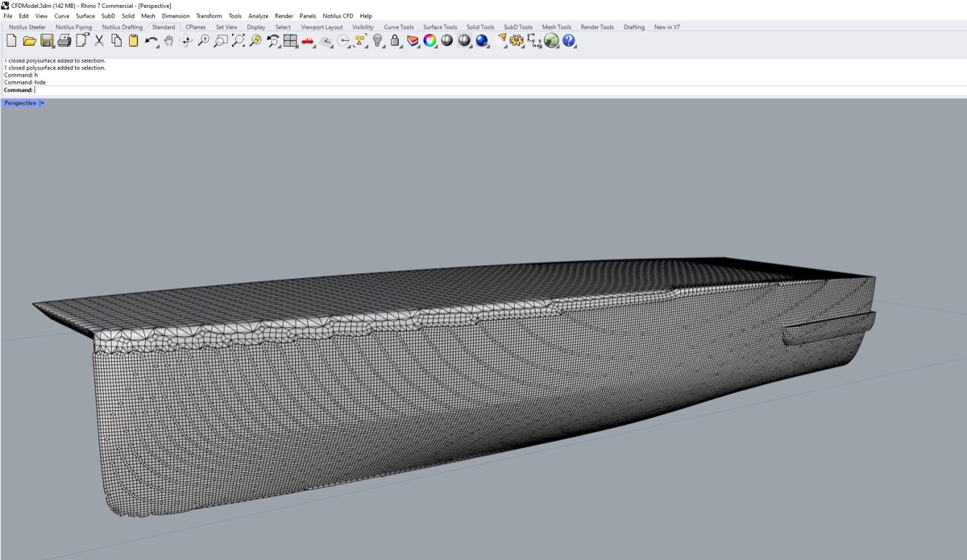This screenshot has height=560, width=967.
Task: Open the Edit menu
Action: [x=24, y=16]
